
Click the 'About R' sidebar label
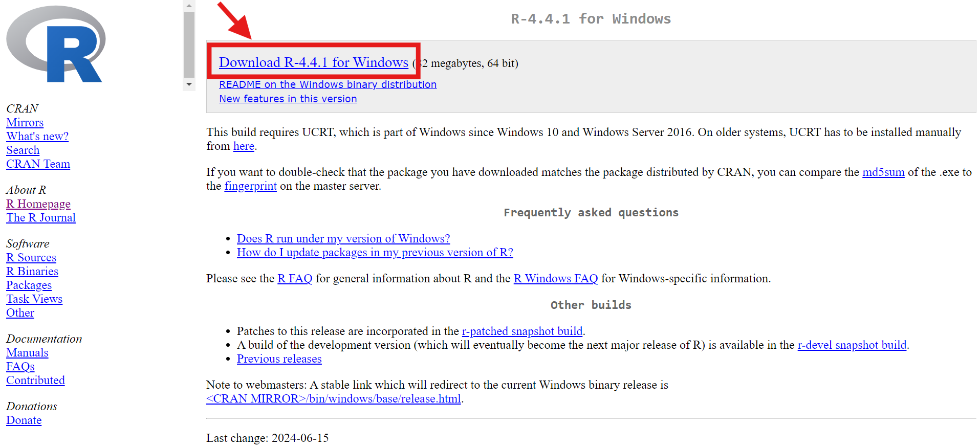pyautogui.click(x=26, y=190)
